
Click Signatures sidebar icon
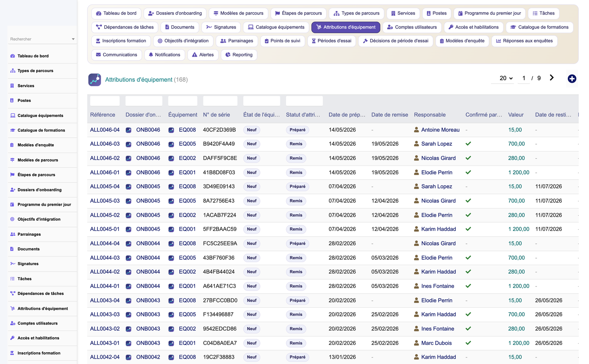(13, 264)
